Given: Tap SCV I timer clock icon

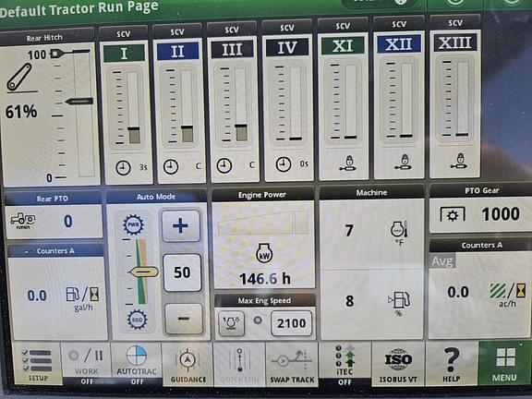Looking at the screenshot, I should click(x=123, y=167).
